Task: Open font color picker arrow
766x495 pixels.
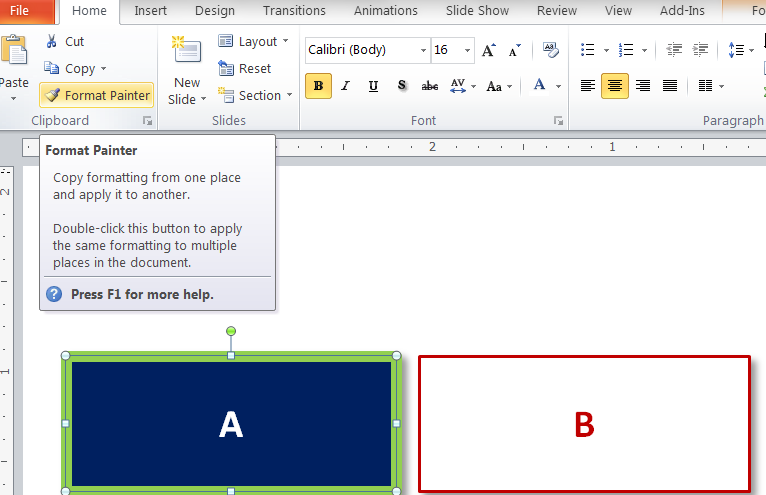Action: point(557,86)
